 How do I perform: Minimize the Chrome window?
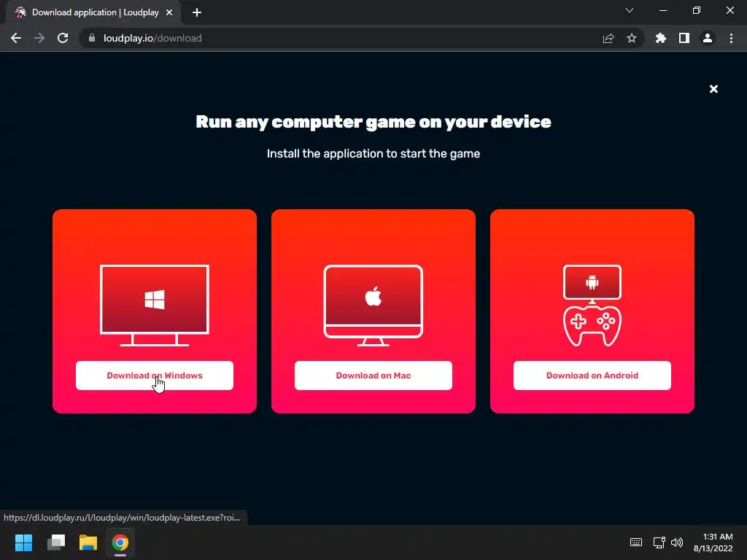point(662,10)
